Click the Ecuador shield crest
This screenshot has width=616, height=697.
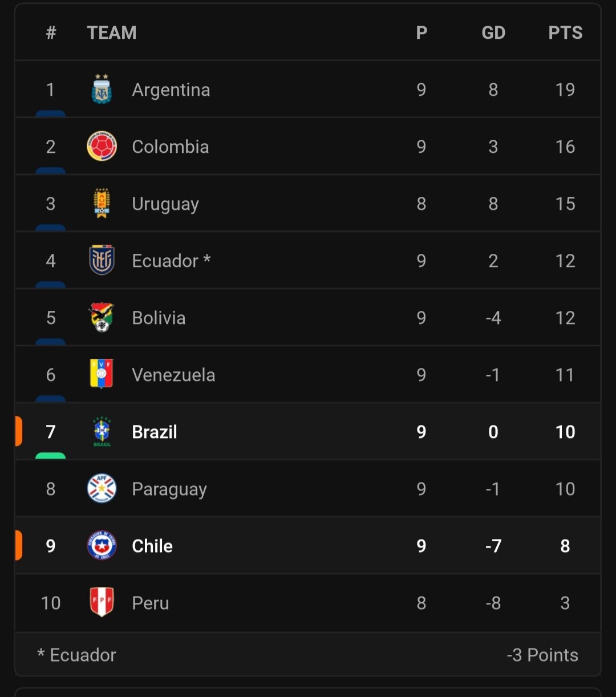102,261
